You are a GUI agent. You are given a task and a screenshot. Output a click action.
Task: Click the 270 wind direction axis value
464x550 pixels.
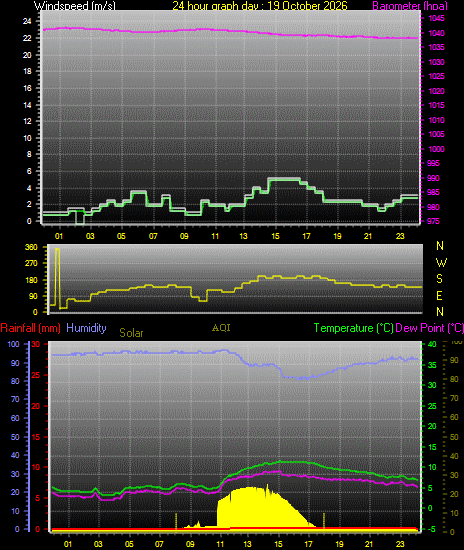[31, 263]
